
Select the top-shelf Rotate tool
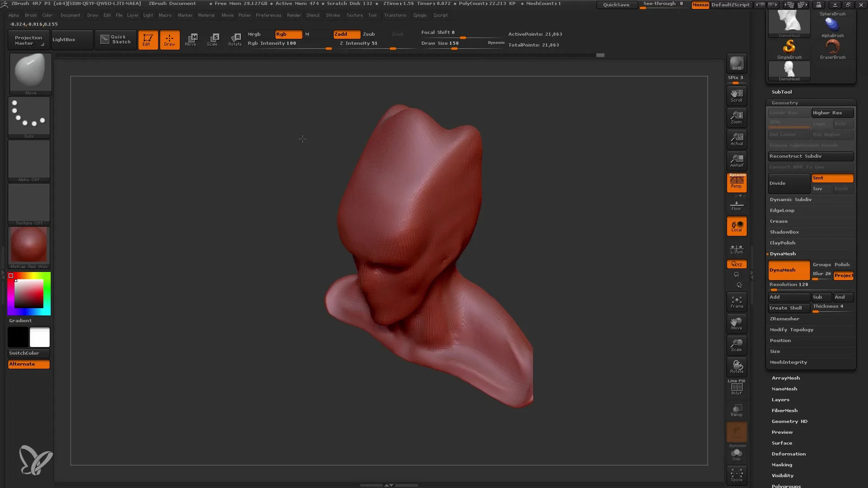click(x=235, y=40)
